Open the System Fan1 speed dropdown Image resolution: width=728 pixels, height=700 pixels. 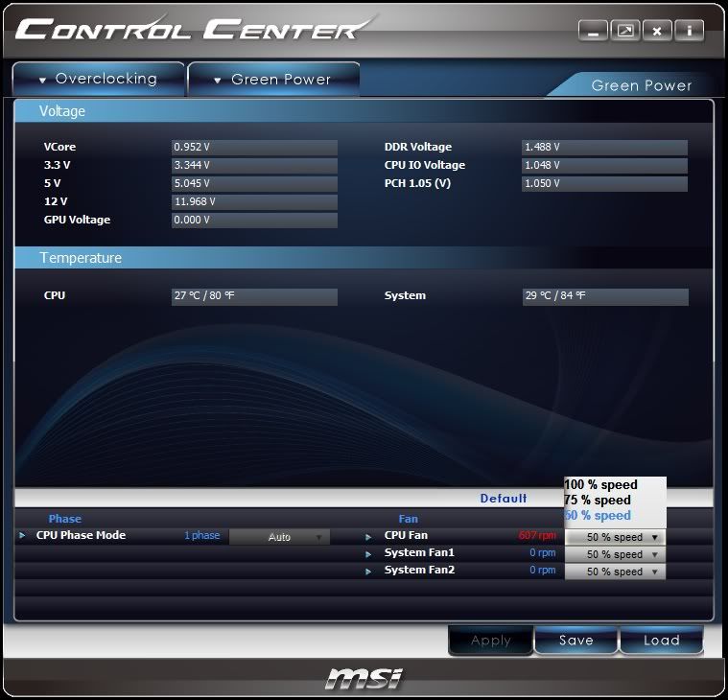click(x=615, y=554)
